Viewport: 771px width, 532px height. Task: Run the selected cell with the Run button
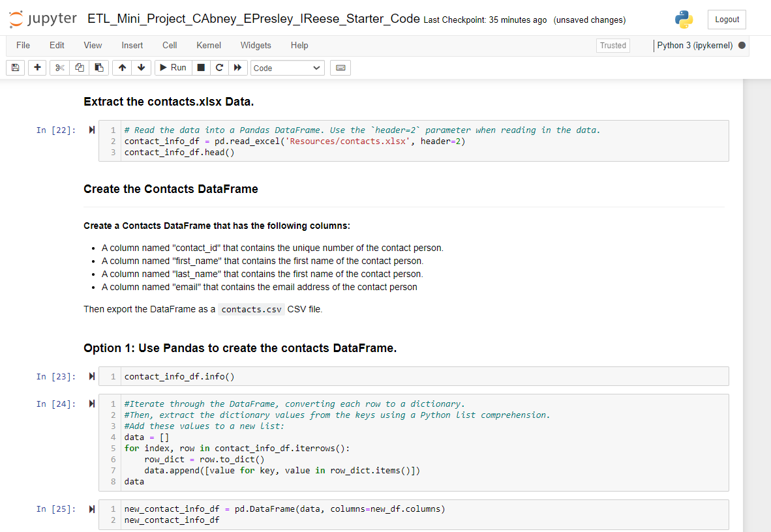(x=173, y=67)
